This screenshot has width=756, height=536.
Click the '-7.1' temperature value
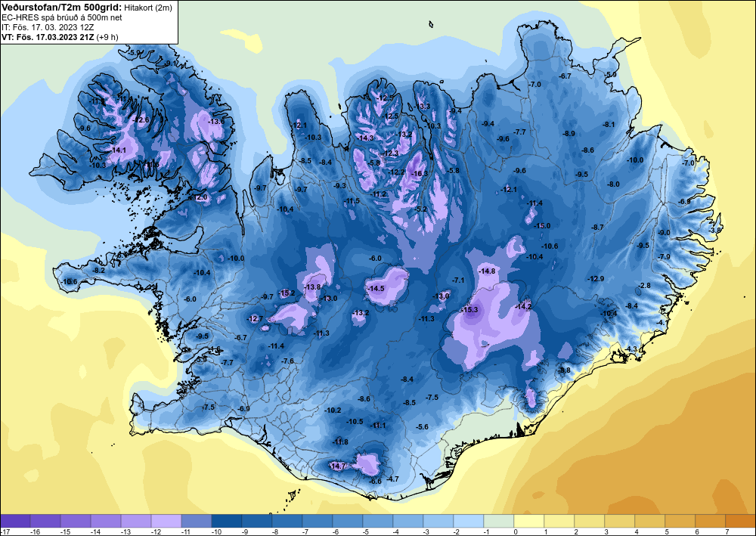[x=458, y=280]
